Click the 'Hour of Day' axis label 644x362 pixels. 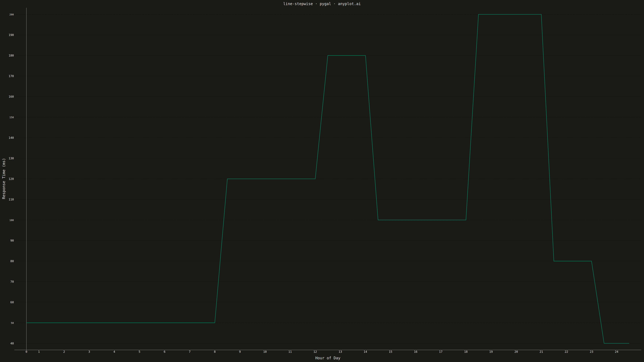(x=328, y=358)
